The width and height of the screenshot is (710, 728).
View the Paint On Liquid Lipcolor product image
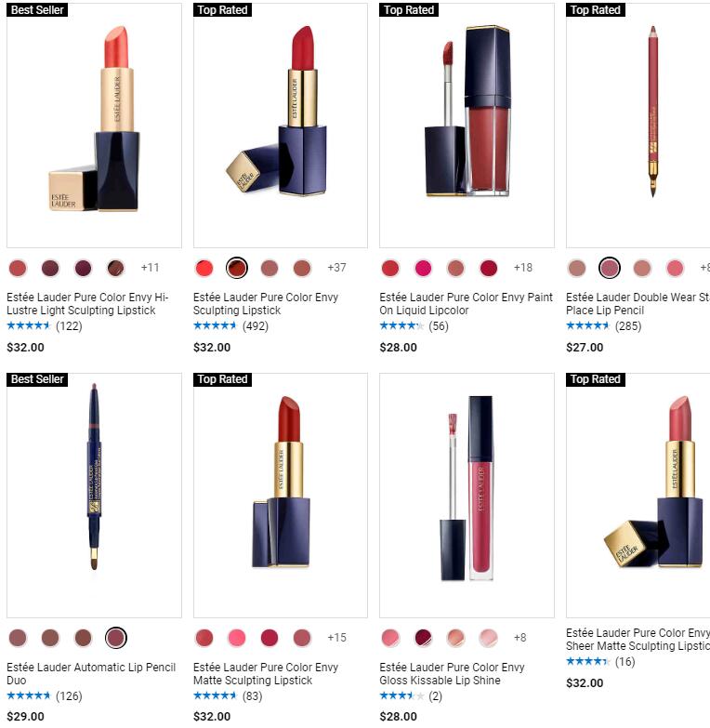click(x=467, y=126)
